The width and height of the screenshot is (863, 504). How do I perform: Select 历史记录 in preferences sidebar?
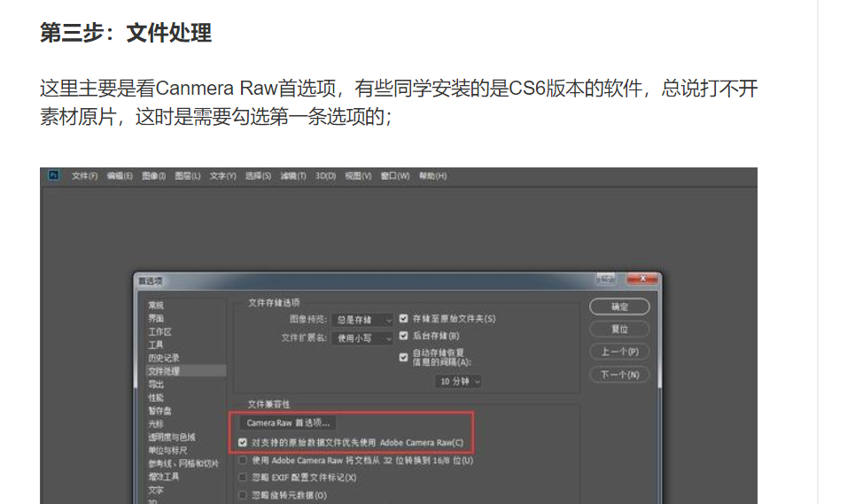(x=163, y=358)
